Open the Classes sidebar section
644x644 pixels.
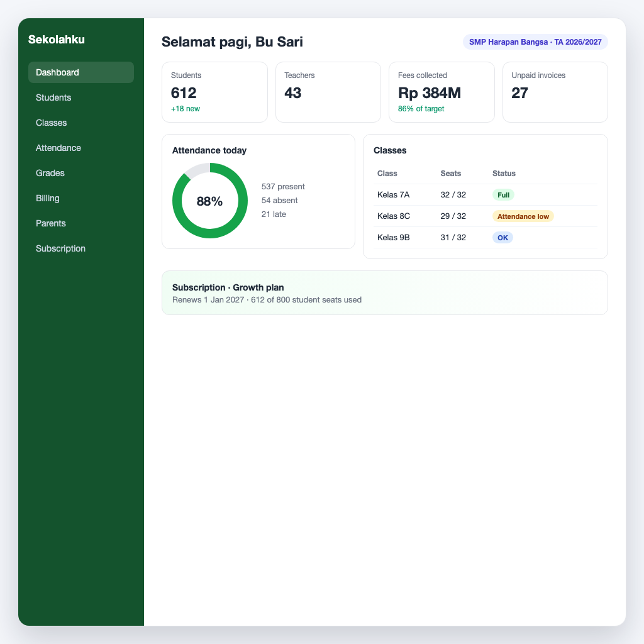(x=81, y=123)
